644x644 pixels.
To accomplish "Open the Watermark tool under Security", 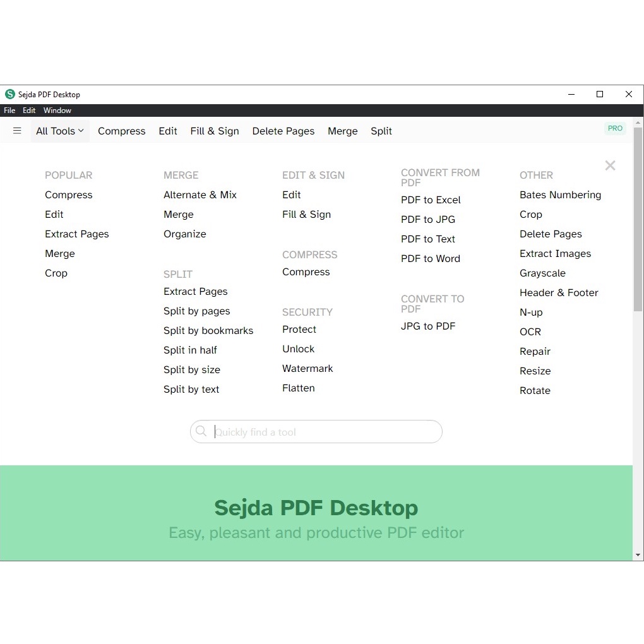I will point(307,368).
